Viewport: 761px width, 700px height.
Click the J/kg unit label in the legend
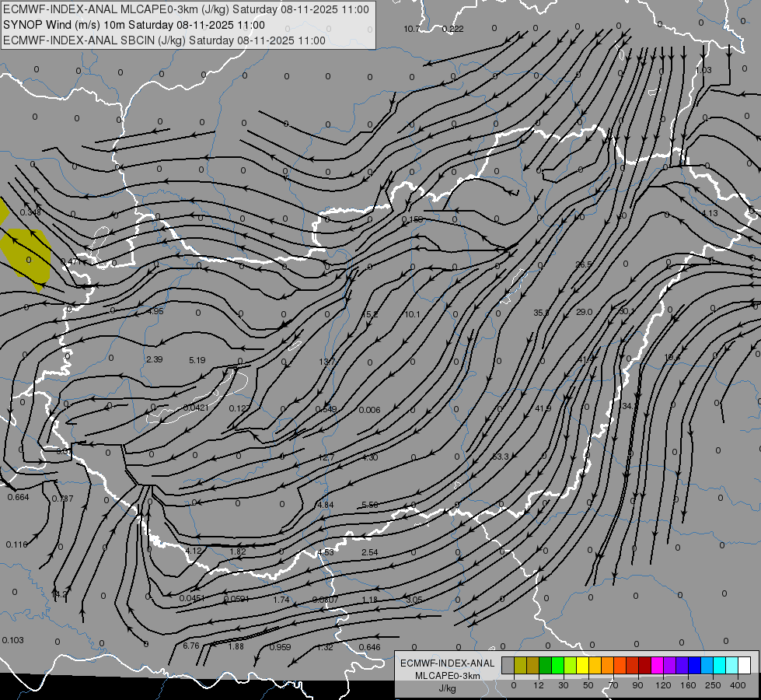[x=447, y=688]
